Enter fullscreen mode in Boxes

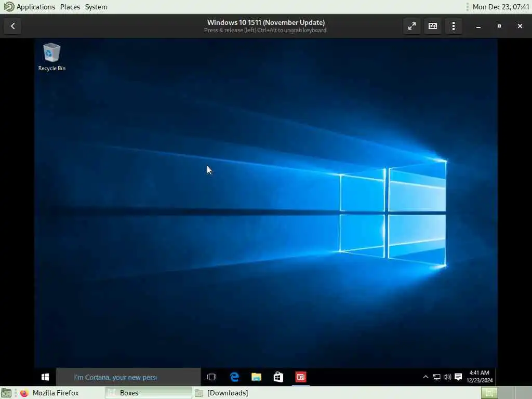(x=412, y=26)
